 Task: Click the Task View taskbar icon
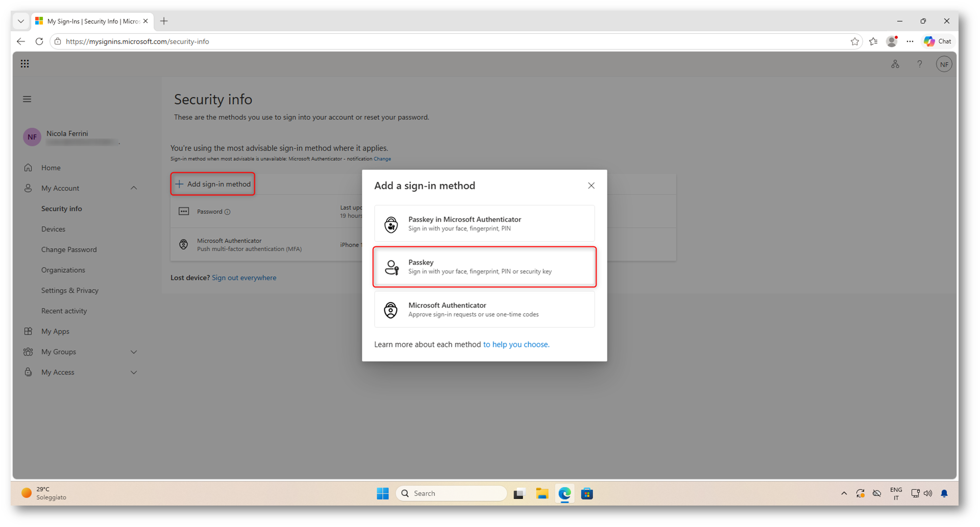tap(519, 493)
